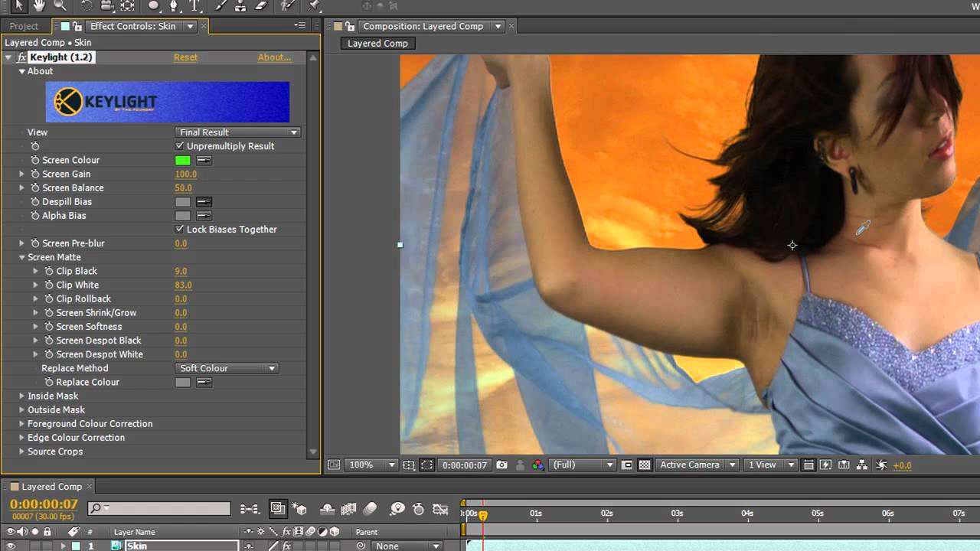This screenshot has height=551, width=980.
Task: Toggle Unpremultiply Result checkbox
Action: [180, 146]
